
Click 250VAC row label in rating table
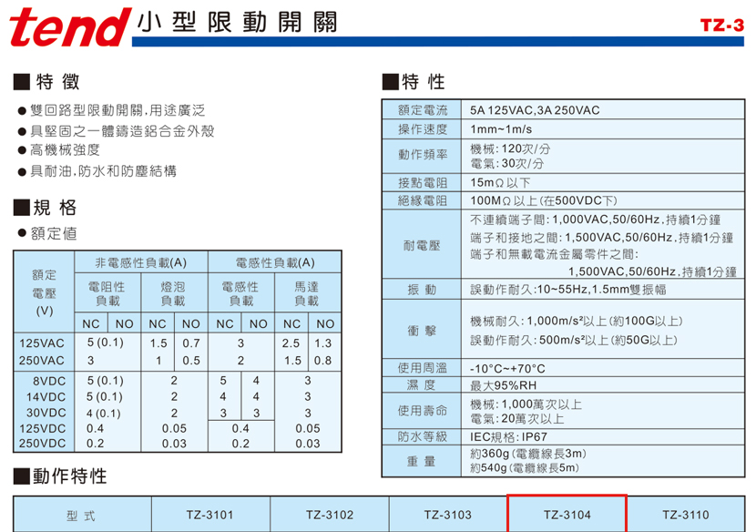tap(42, 361)
